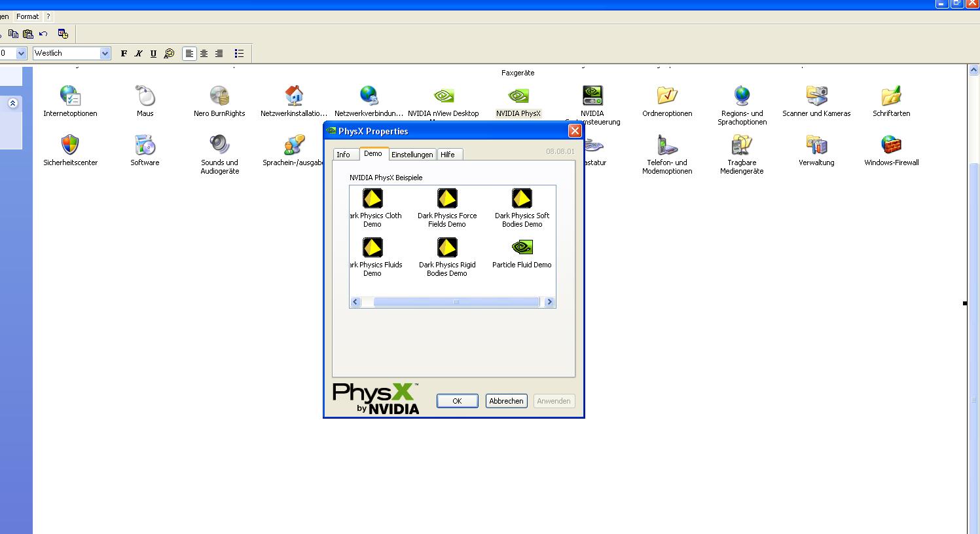Select the Demo tab in PhysX Properties
980x534 pixels.
click(373, 153)
